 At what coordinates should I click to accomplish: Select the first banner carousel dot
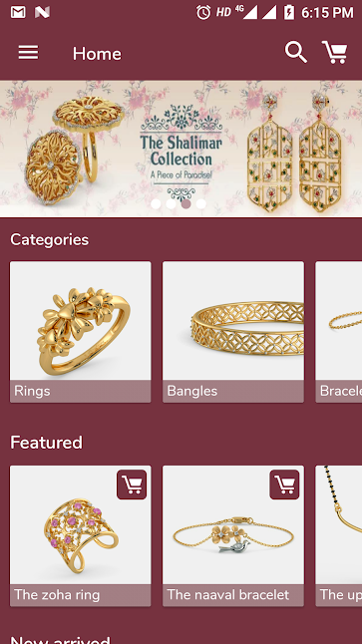(x=156, y=203)
